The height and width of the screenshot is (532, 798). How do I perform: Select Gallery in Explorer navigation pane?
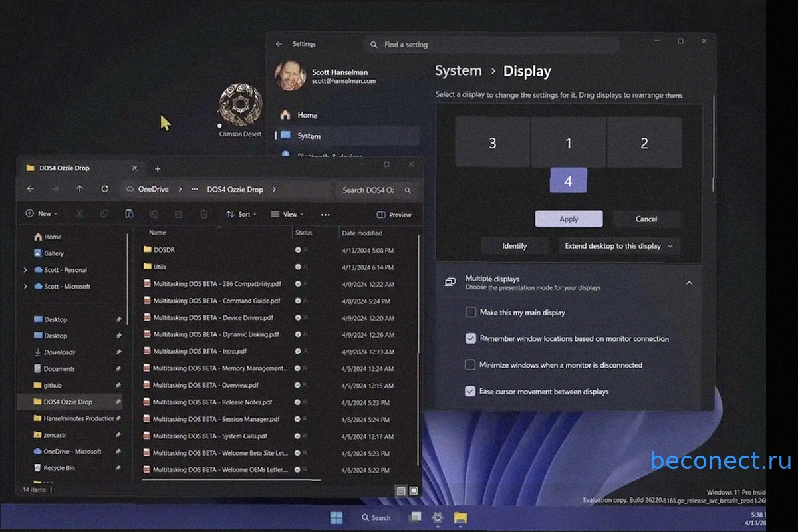click(x=54, y=253)
